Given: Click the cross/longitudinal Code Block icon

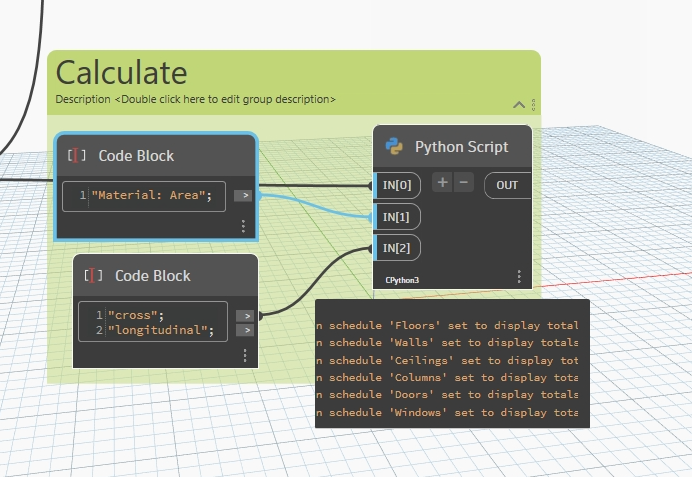Looking at the screenshot, I should coord(93,275).
